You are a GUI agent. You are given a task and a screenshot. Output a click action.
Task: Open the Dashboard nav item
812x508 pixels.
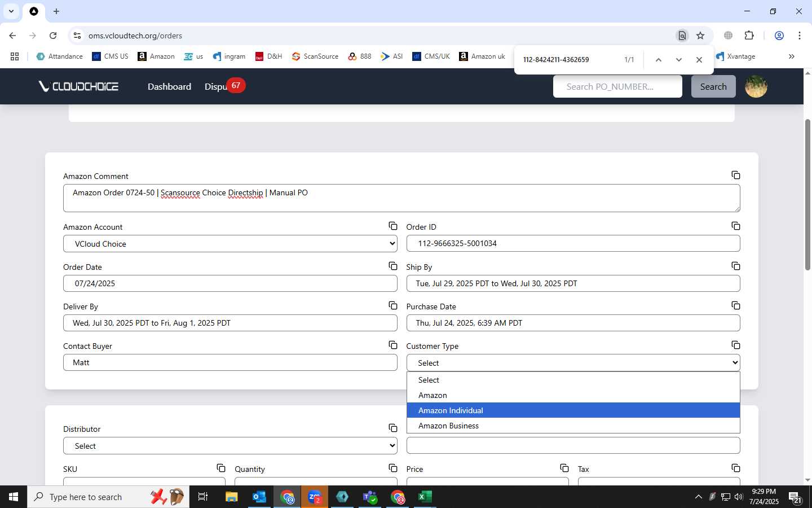[169, 86]
